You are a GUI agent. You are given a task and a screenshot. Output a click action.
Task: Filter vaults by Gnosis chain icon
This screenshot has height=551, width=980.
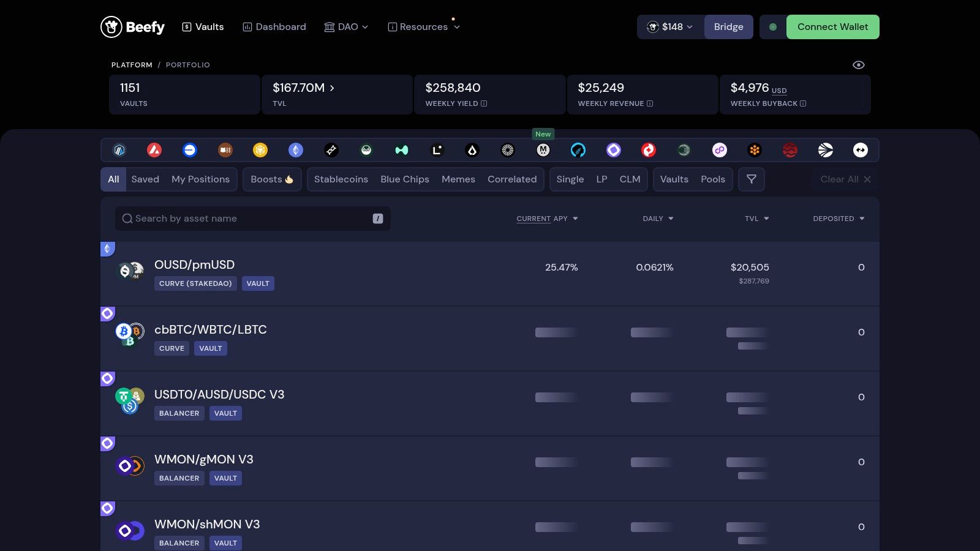[x=366, y=150]
